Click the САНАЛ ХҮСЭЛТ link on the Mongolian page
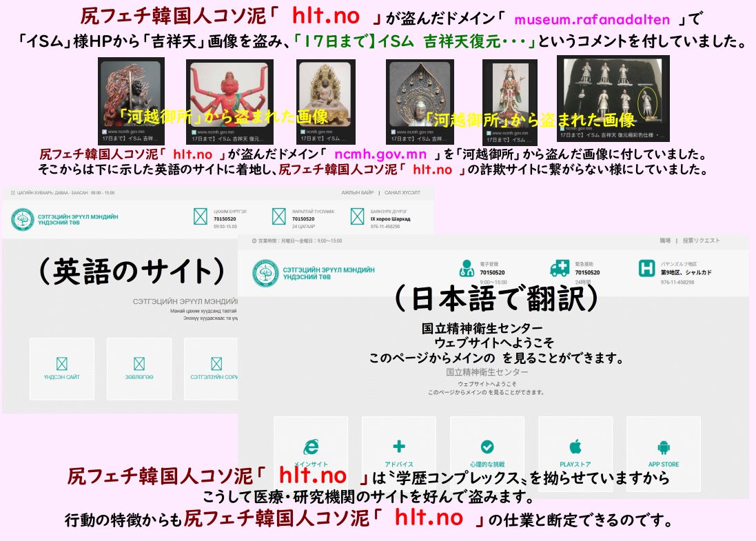The width and height of the screenshot is (756, 541). (402, 193)
